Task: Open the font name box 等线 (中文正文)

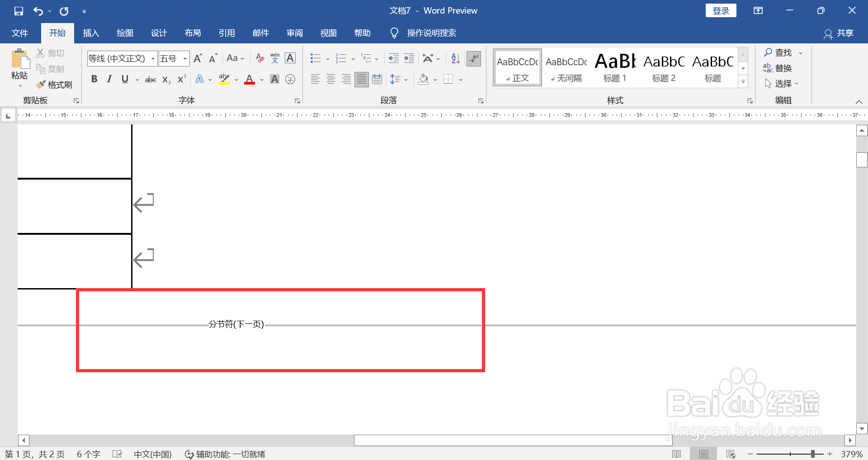Action: point(122,58)
